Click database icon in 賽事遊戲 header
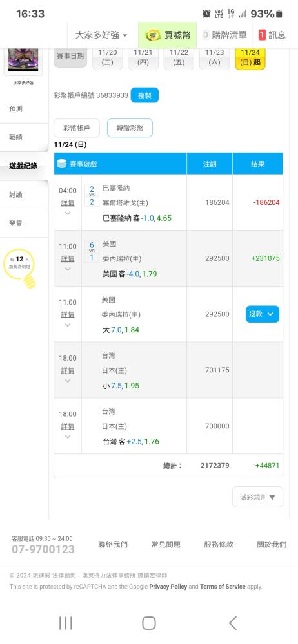This screenshot has height=644, width=298. tap(62, 164)
